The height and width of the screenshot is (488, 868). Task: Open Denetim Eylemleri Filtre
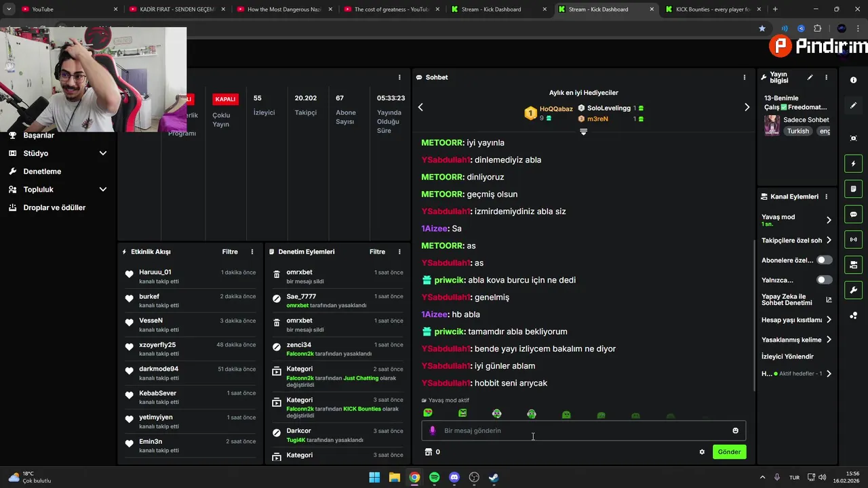tap(377, 251)
